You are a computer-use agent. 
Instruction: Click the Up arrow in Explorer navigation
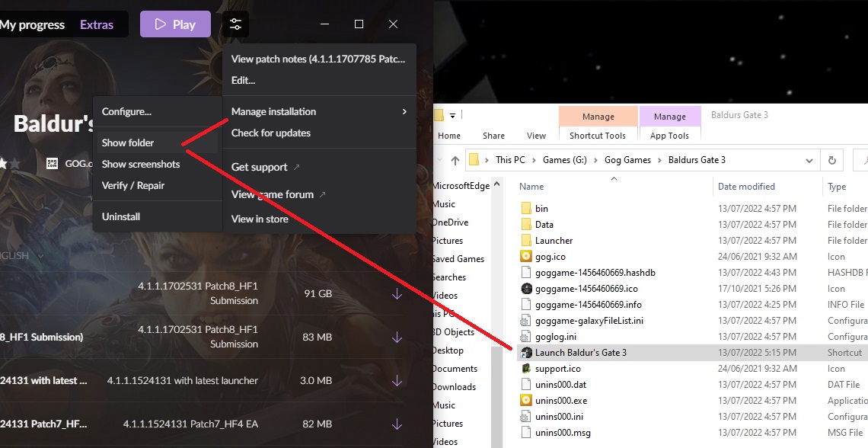455,160
